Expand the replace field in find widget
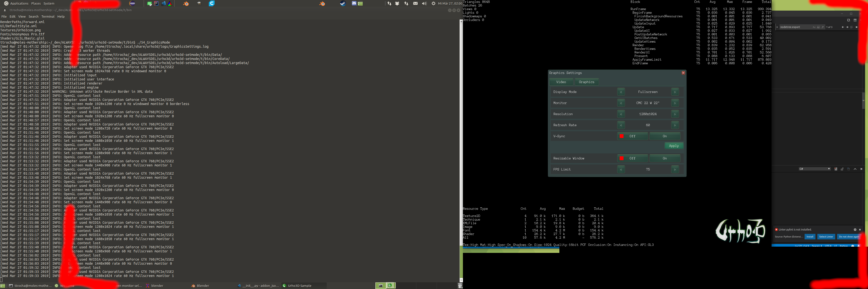868x289 pixels. tap(777, 27)
